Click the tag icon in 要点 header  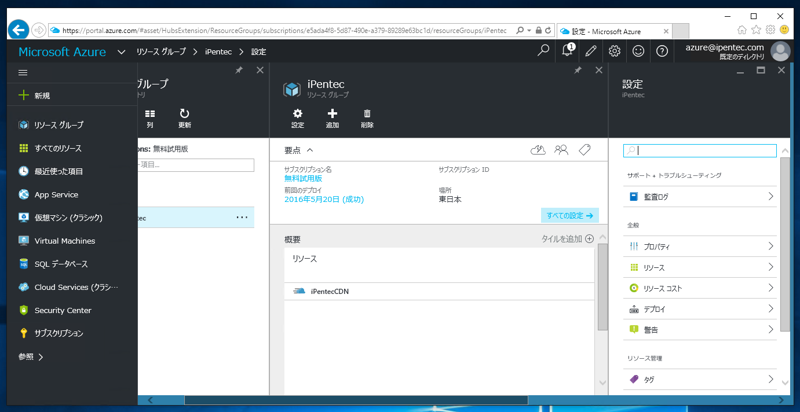pyautogui.click(x=584, y=150)
